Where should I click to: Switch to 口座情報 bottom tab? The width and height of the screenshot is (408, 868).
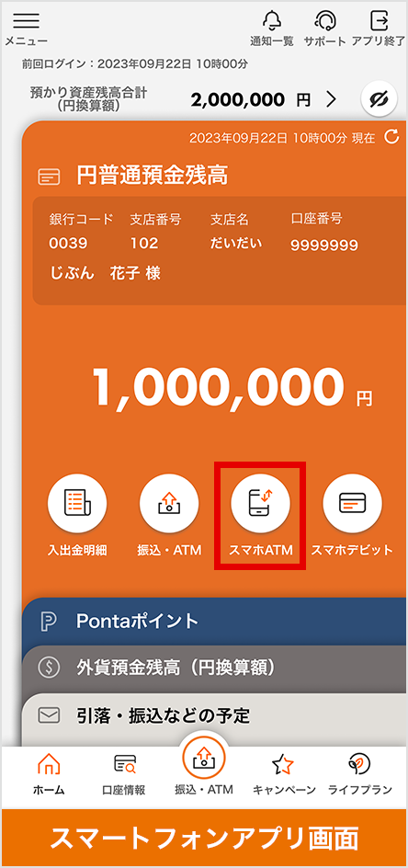click(124, 775)
